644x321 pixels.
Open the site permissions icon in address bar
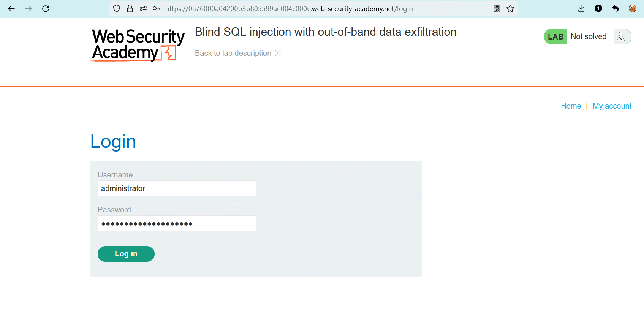(x=143, y=9)
